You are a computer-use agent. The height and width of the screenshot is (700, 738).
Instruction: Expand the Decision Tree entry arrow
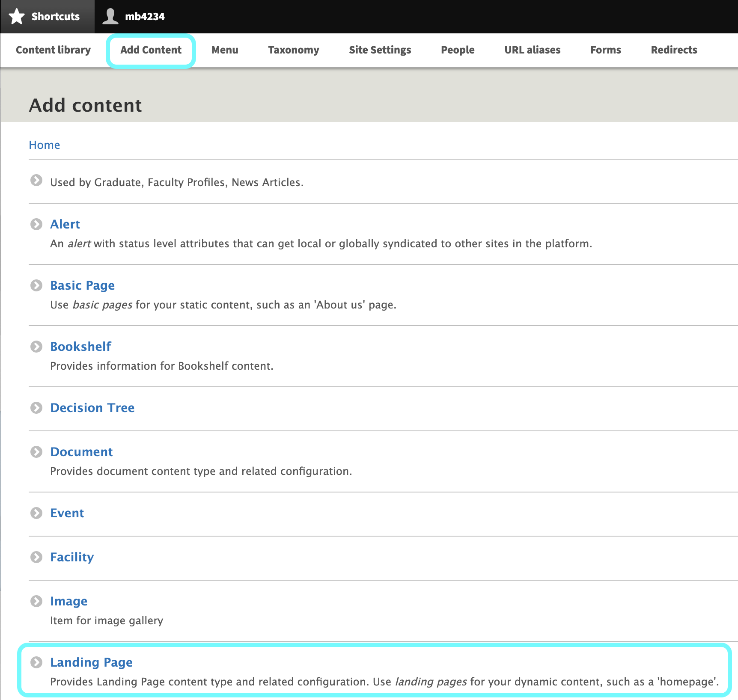(37, 408)
